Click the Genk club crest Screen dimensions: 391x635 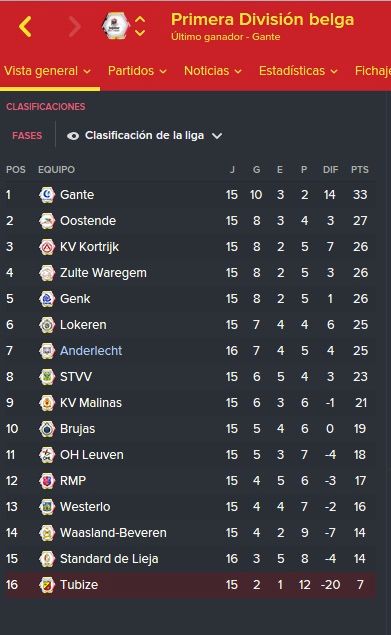(47, 299)
